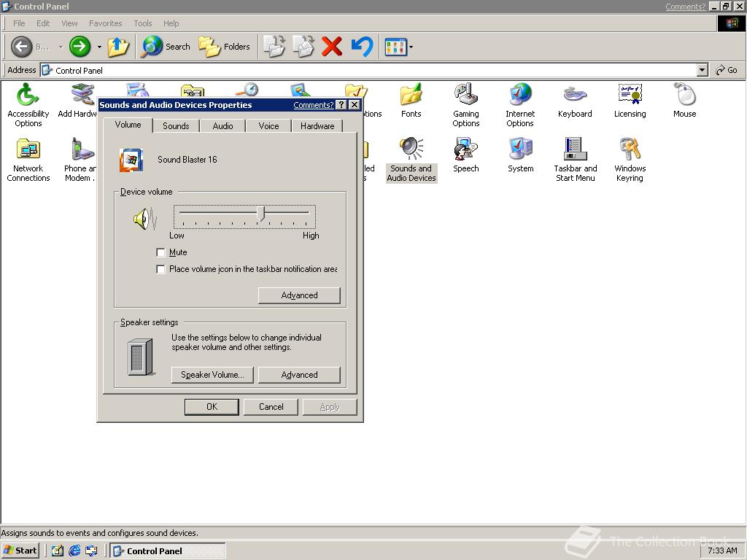Toggle the Mute checkbox

[160, 252]
